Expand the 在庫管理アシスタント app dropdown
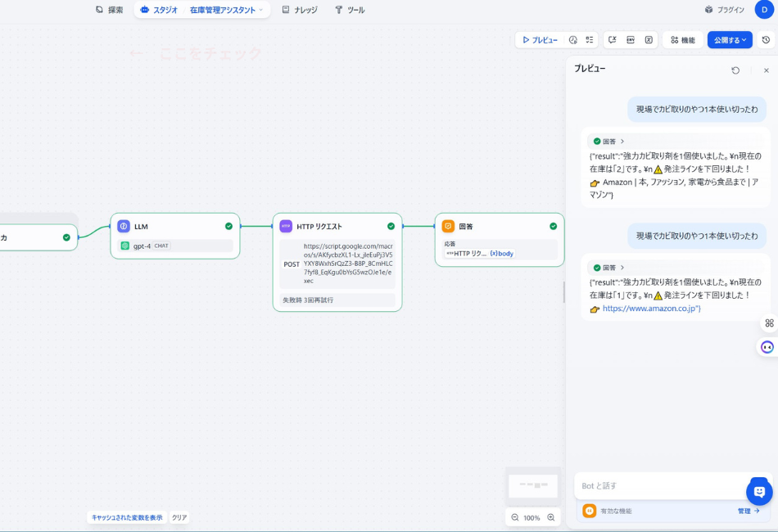The image size is (778, 532). point(261,10)
